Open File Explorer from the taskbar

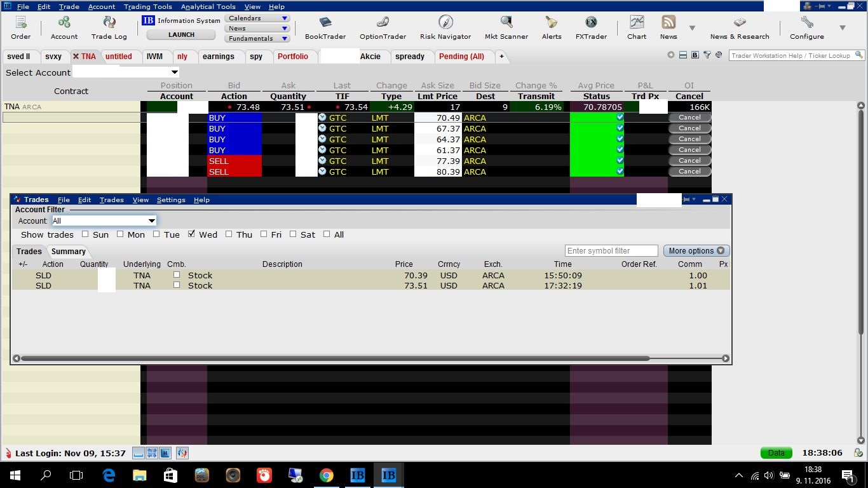[x=139, y=475]
